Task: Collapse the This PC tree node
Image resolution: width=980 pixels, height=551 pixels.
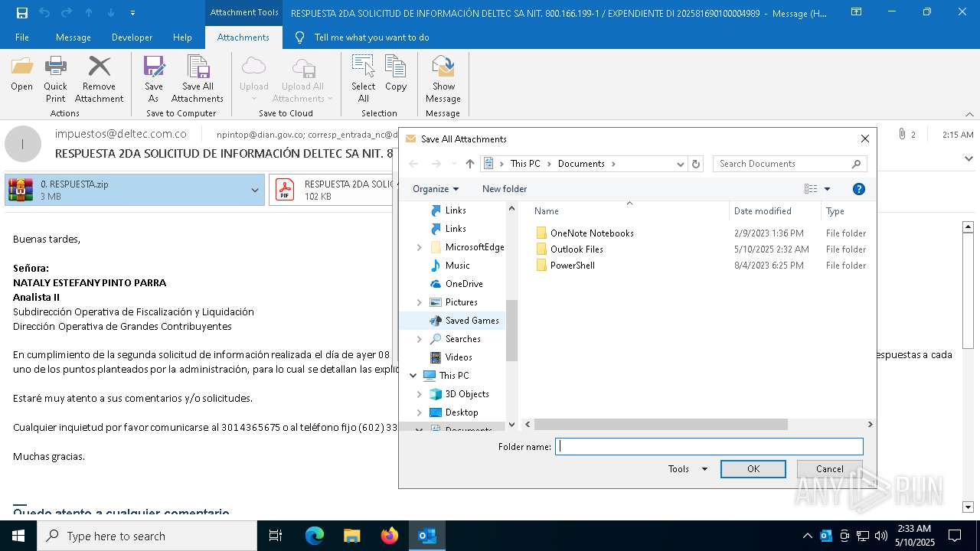Action: 413,376
